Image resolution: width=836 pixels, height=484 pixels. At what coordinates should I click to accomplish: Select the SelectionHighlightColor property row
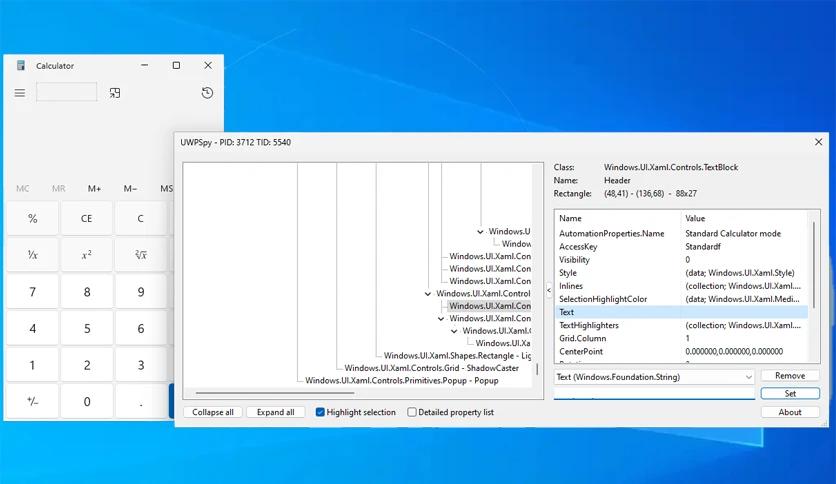[x=682, y=299]
